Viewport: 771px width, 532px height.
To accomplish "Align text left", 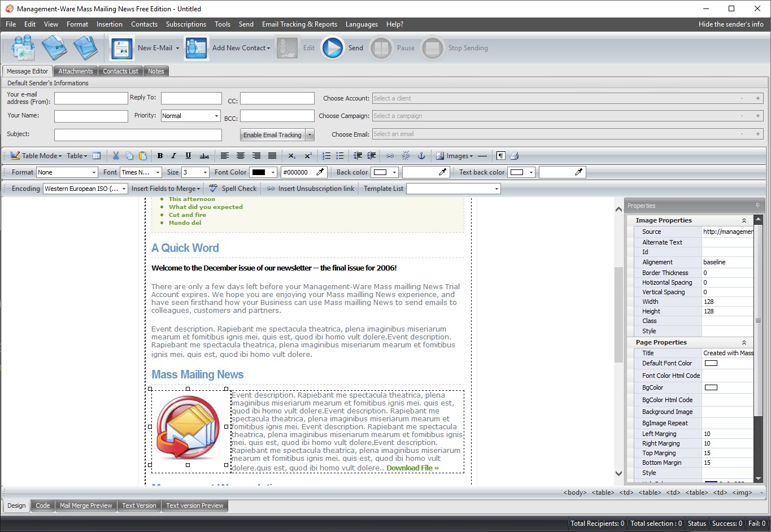I will click(225, 156).
